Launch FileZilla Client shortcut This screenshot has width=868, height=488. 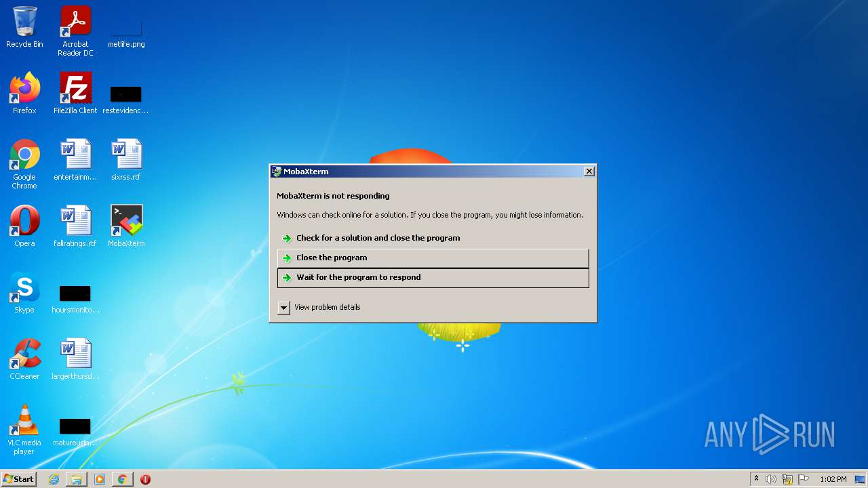[x=75, y=94]
